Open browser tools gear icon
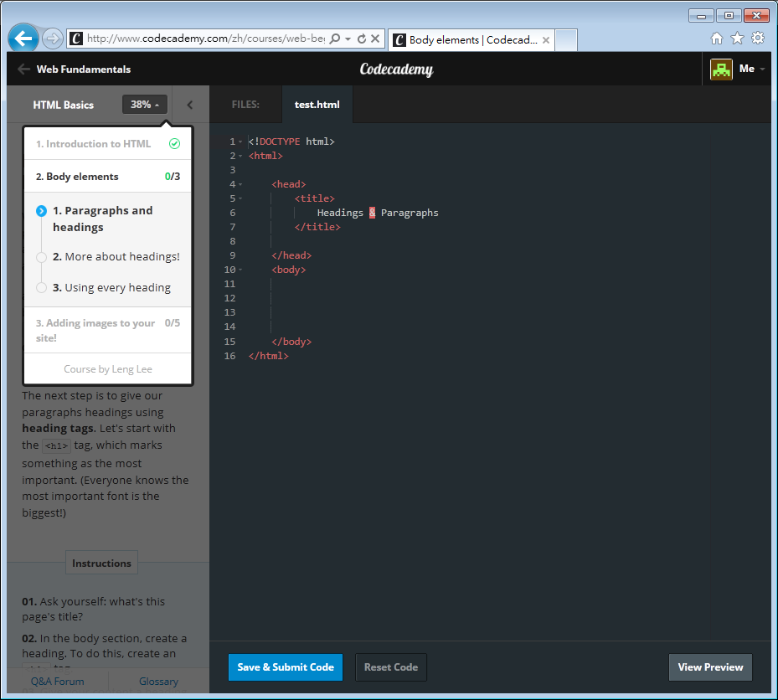 coord(758,39)
